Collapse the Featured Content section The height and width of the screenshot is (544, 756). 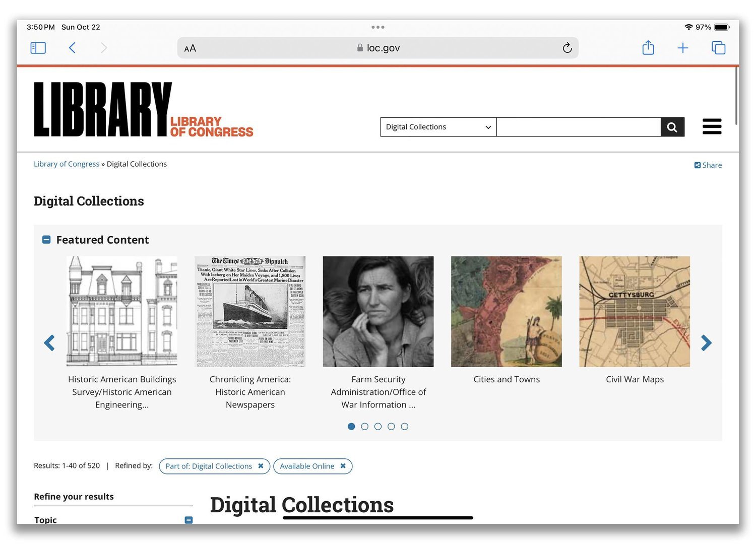46,240
